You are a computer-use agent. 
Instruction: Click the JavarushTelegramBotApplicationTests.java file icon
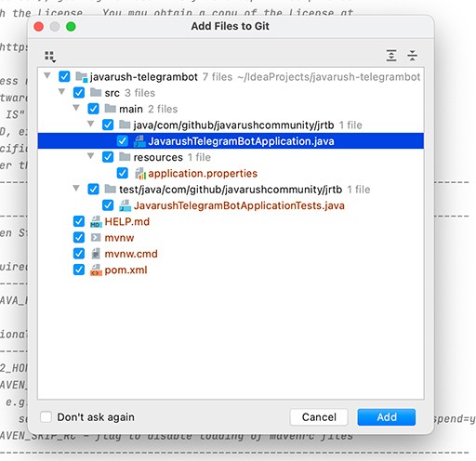tap(125, 205)
